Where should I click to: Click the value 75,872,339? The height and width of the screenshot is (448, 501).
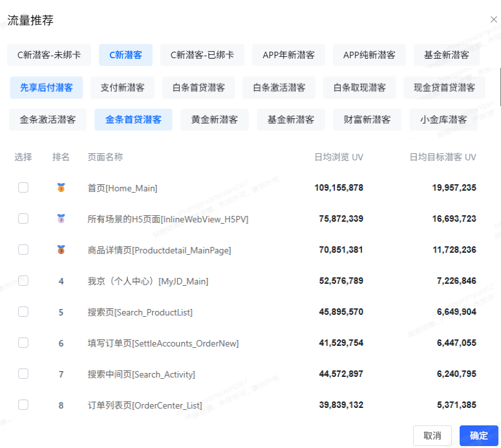(x=341, y=219)
